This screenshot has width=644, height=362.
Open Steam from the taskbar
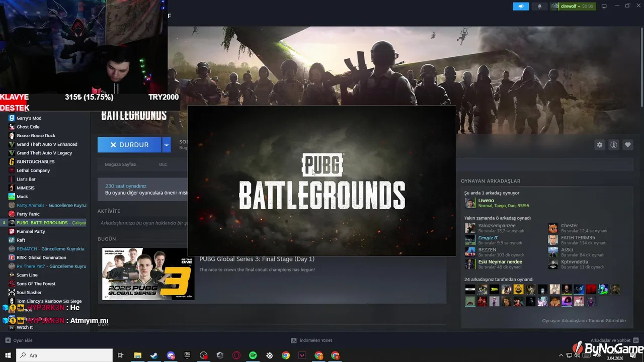coord(154,355)
